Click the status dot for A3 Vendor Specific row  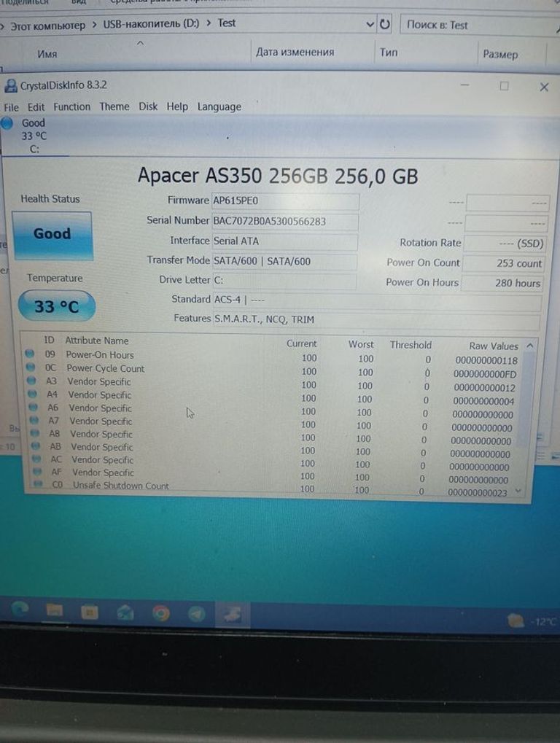point(32,380)
